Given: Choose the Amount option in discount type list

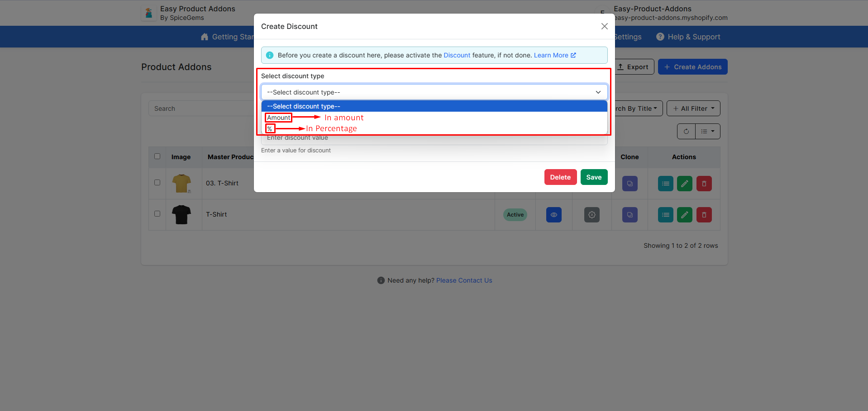Looking at the screenshot, I should coord(279,118).
